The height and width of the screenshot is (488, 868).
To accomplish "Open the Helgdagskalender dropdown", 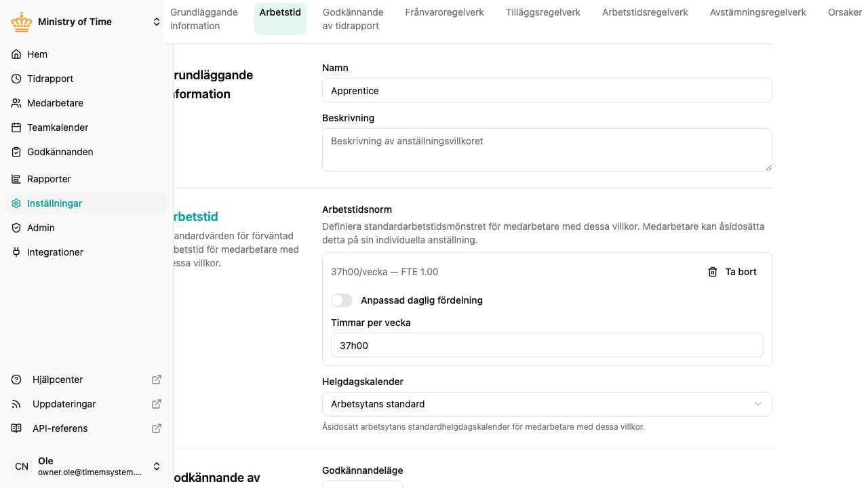I will pyautogui.click(x=547, y=404).
